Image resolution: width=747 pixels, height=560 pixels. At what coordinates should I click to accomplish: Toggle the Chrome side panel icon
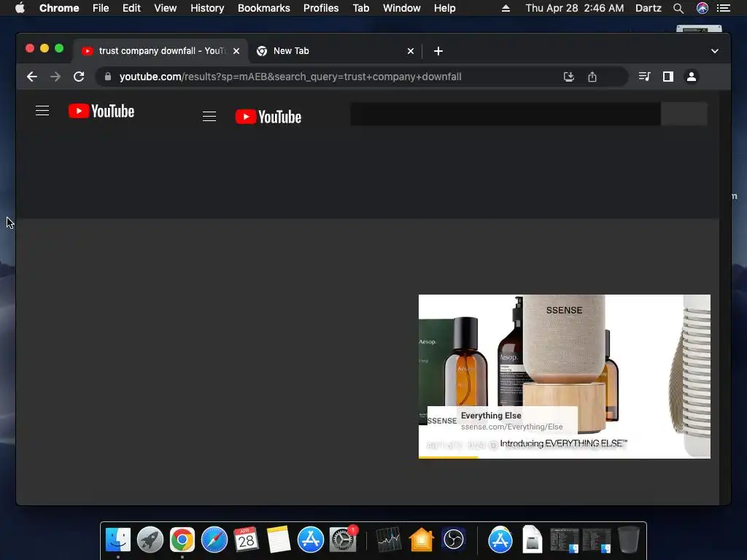tap(668, 76)
